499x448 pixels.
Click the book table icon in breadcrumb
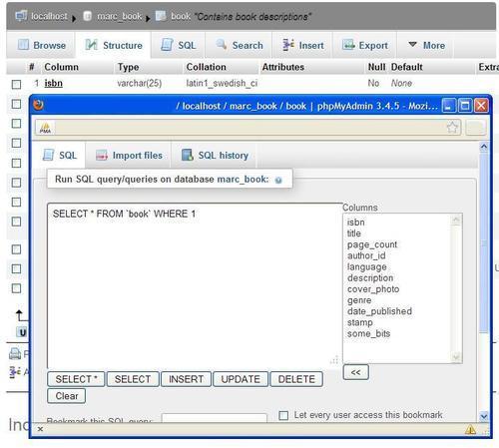161,16
